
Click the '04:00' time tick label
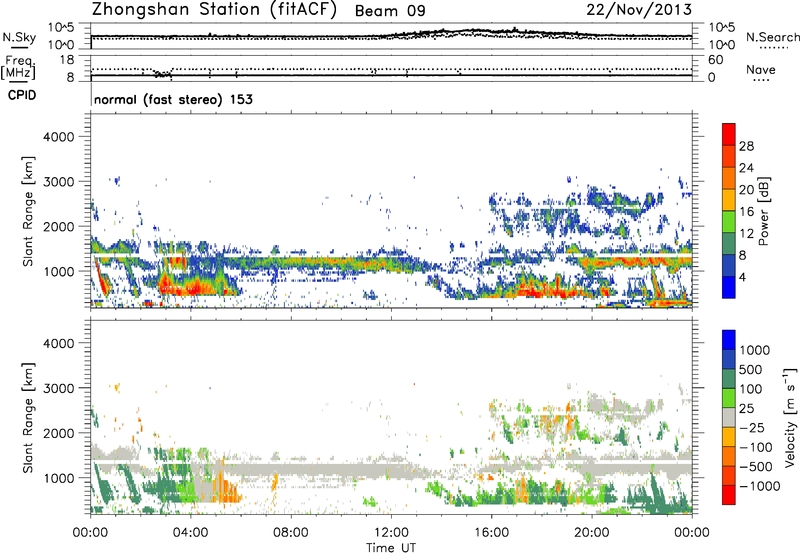(190, 533)
